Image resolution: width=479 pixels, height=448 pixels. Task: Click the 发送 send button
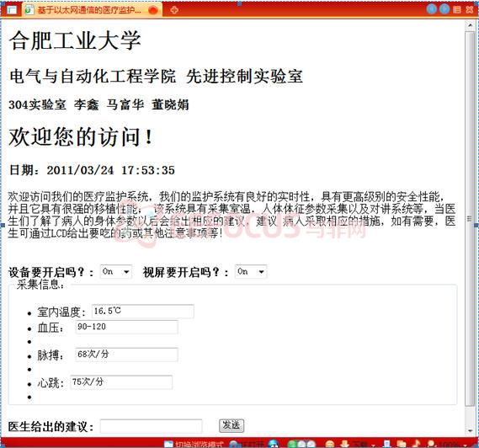232,425
